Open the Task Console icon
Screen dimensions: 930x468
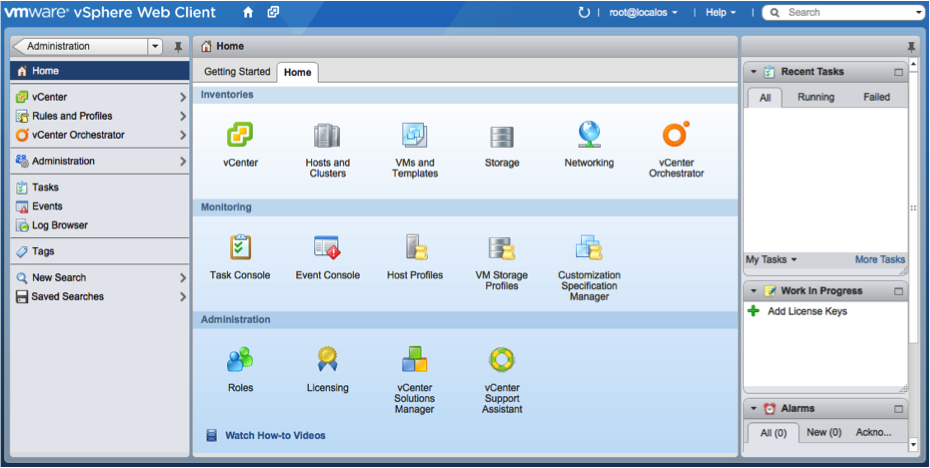click(240, 247)
